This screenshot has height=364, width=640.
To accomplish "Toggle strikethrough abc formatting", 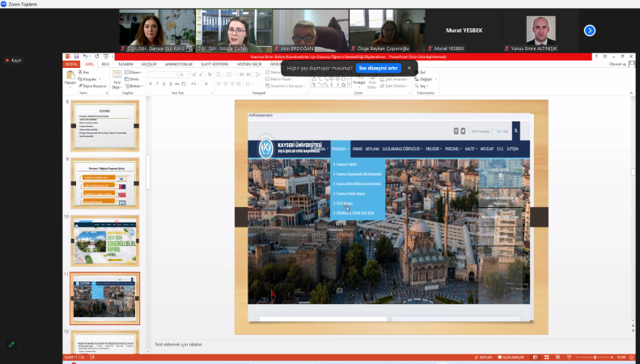I will [x=176, y=83].
